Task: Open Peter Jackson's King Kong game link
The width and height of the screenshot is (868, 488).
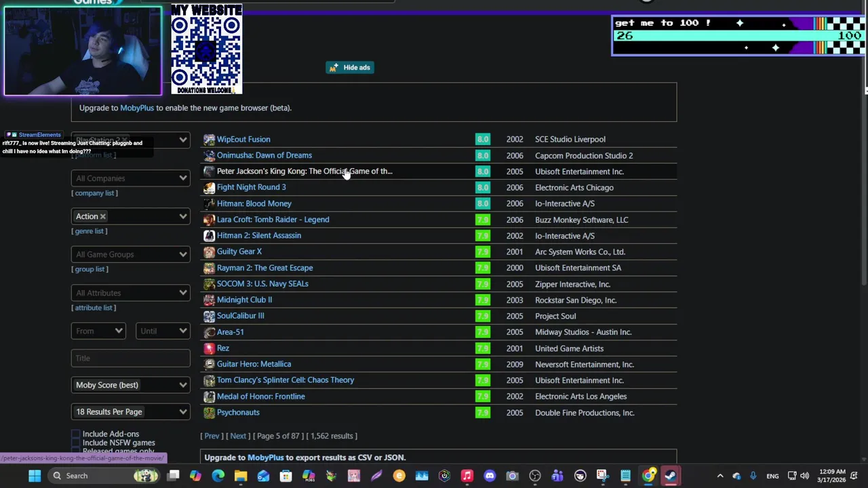Action: click(x=304, y=171)
